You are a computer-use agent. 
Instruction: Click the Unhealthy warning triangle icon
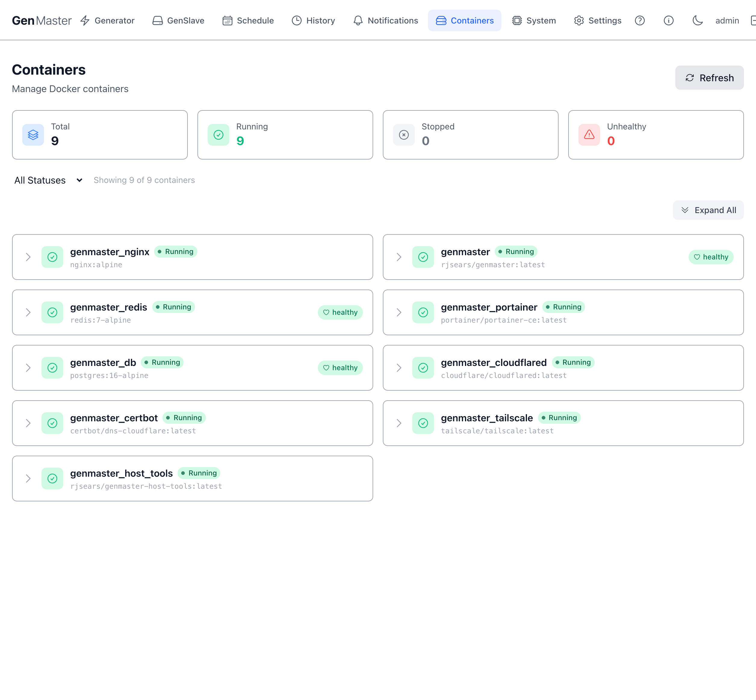[589, 135]
